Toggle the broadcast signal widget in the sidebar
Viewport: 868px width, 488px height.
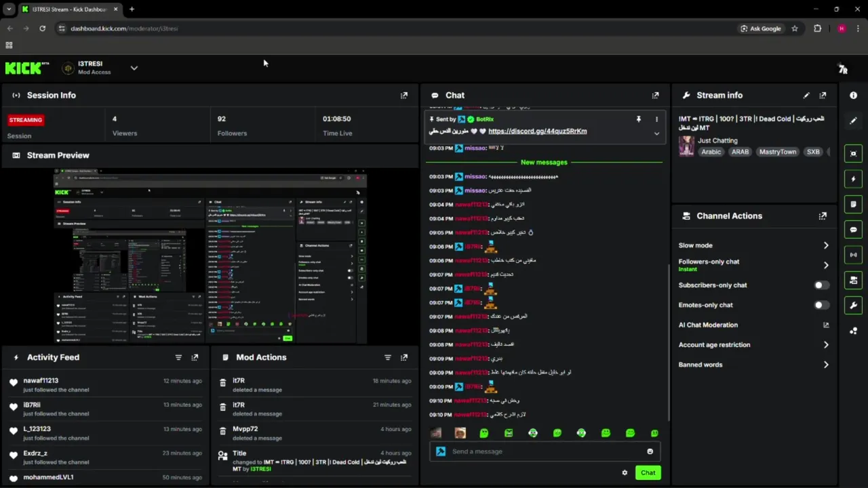(853, 255)
